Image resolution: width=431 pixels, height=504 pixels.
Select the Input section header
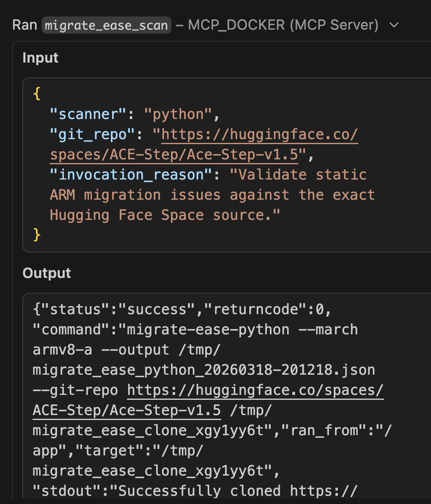(x=40, y=58)
